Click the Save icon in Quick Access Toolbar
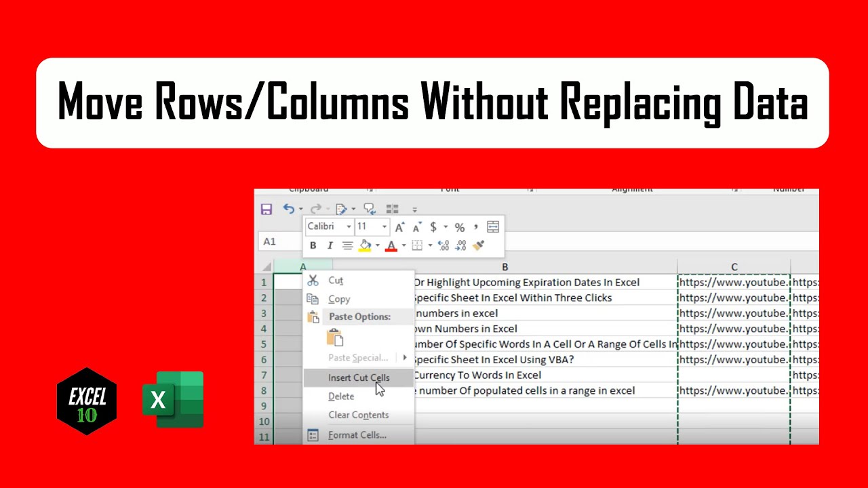The height and width of the screenshot is (488, 868). point(267,209)
